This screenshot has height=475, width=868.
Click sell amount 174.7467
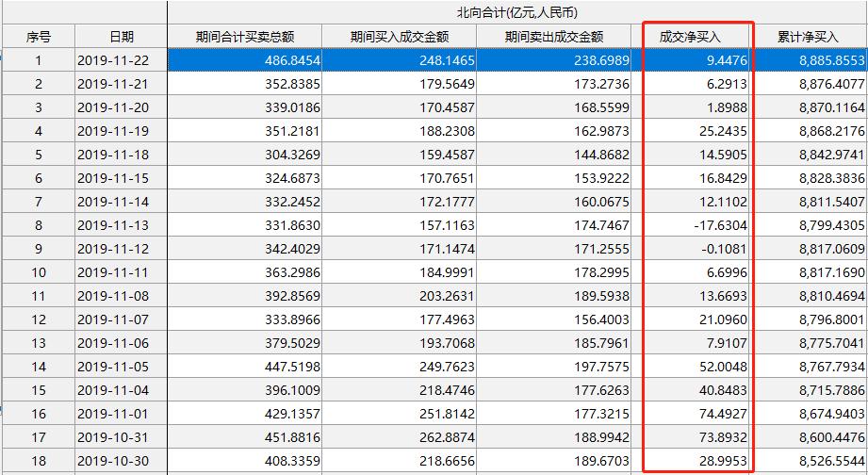[x=553, y=224]
